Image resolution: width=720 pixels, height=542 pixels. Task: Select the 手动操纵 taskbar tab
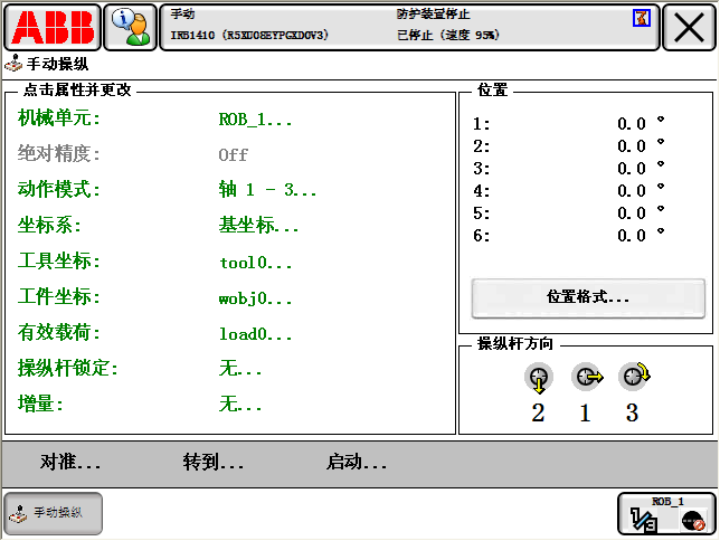tap(53, 514)
